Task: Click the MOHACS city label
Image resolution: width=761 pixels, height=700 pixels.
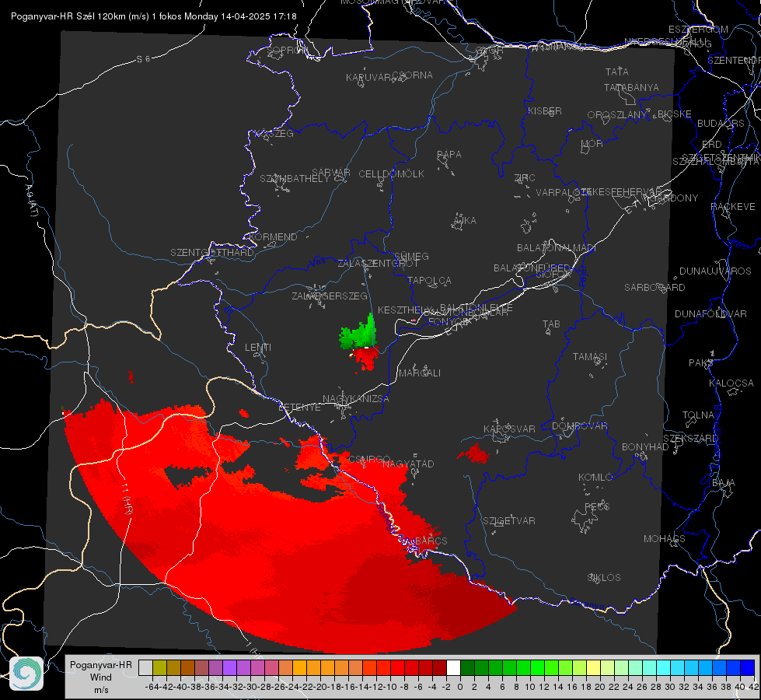Action: point(665,539)
